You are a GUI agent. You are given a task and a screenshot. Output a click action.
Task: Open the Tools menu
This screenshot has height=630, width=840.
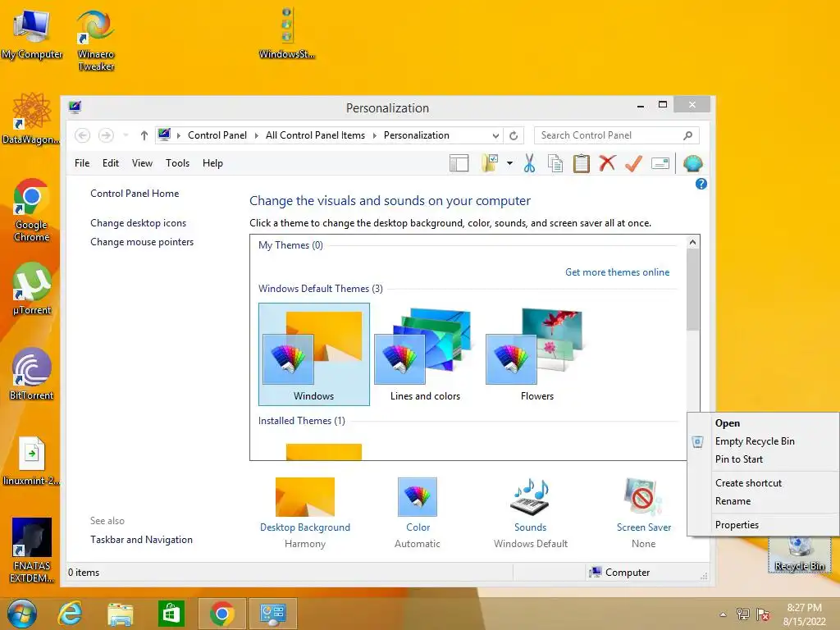(x=177, y=163)
